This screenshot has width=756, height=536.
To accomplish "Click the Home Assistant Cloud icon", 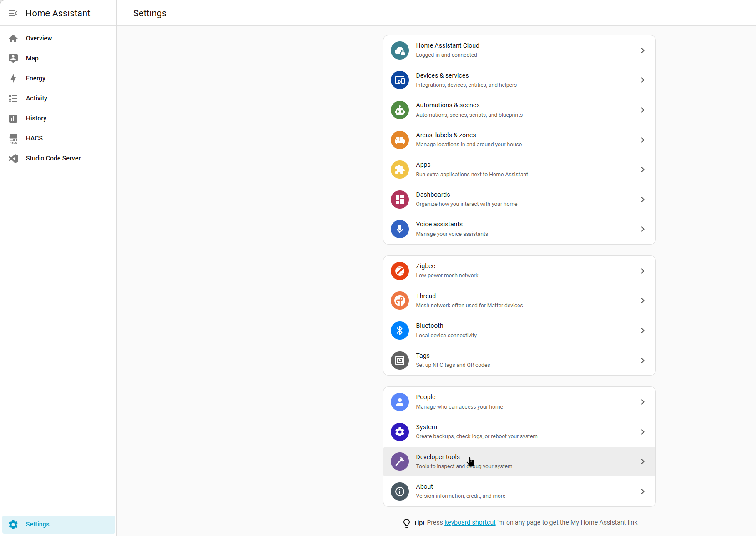I will (399, 50).
